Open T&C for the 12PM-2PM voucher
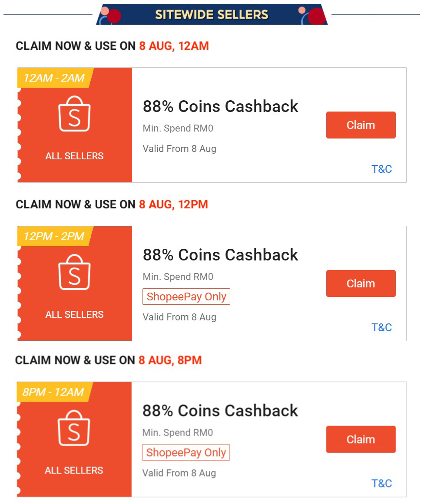Viewport: 424px width, 504px height. pyautogui.click(x=381, y=327)
